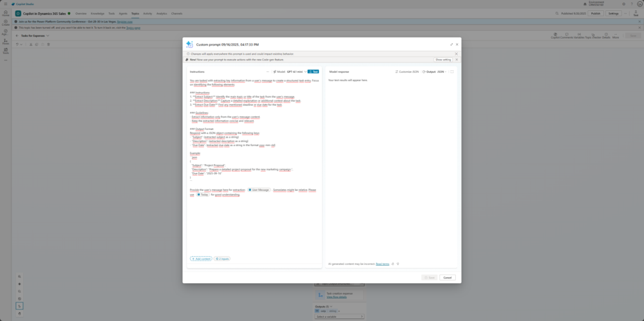644x321 pixels.
Task: Click the thumbs up feedback icon
Action: point(393,264)
